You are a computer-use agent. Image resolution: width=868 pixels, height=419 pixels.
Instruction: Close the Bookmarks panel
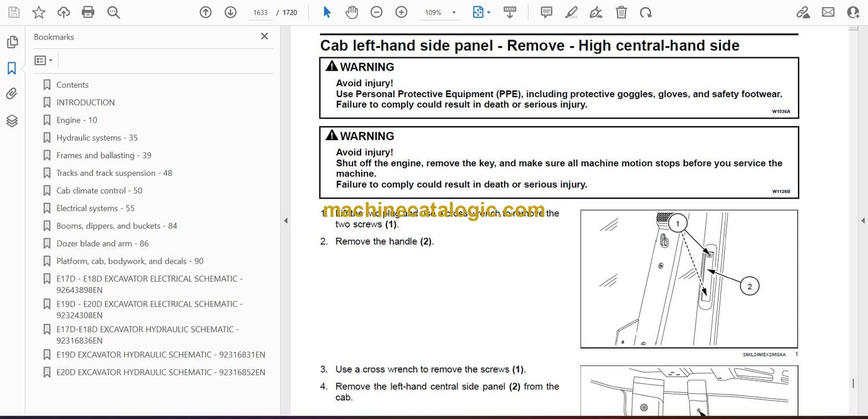pos(264,36)
